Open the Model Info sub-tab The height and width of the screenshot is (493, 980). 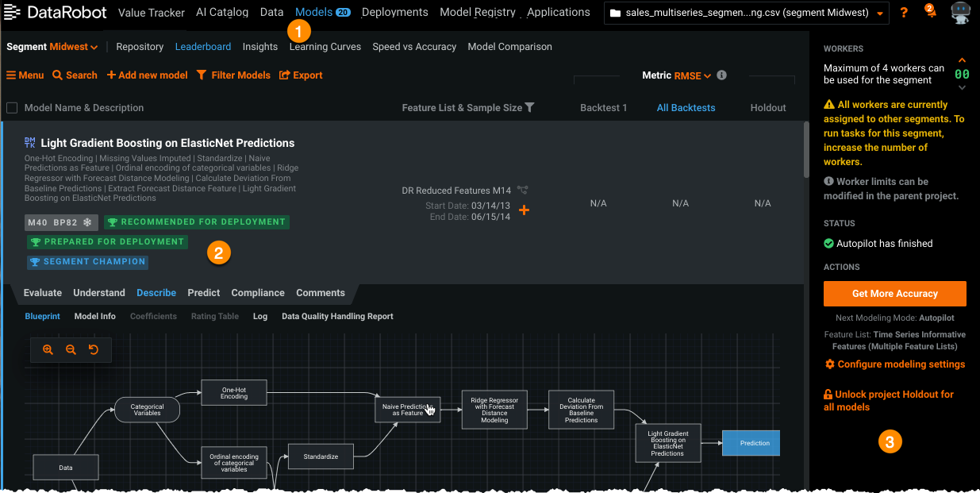coord(94,316)
